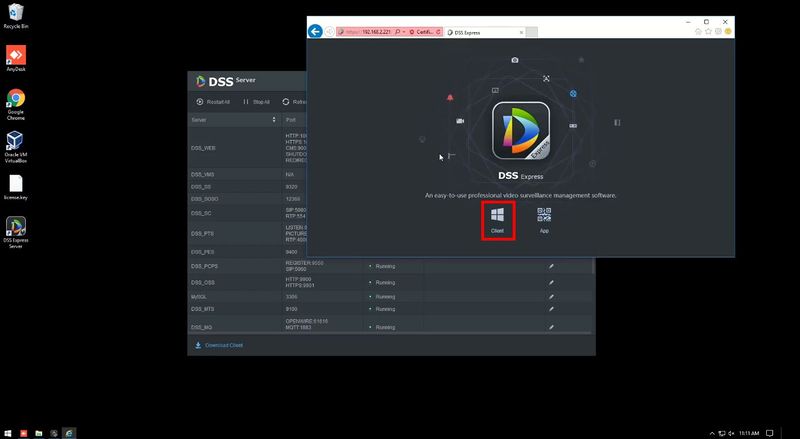
Task: Open the File Explorer taskbar icon
Action: coord(38,433)
